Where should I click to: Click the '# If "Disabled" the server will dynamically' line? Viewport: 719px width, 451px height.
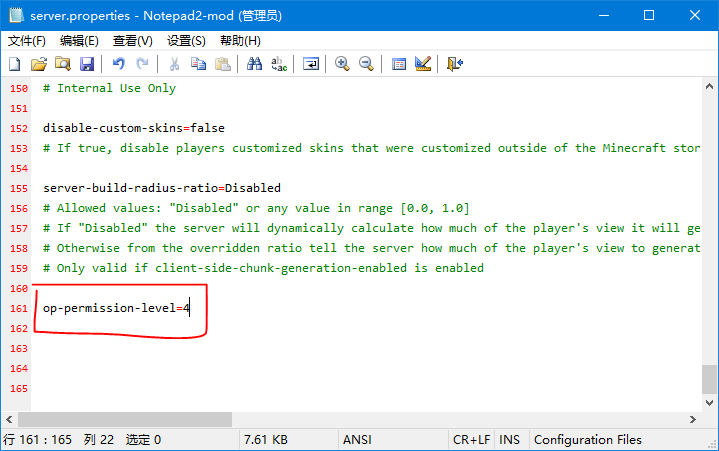tap(371, 228)
